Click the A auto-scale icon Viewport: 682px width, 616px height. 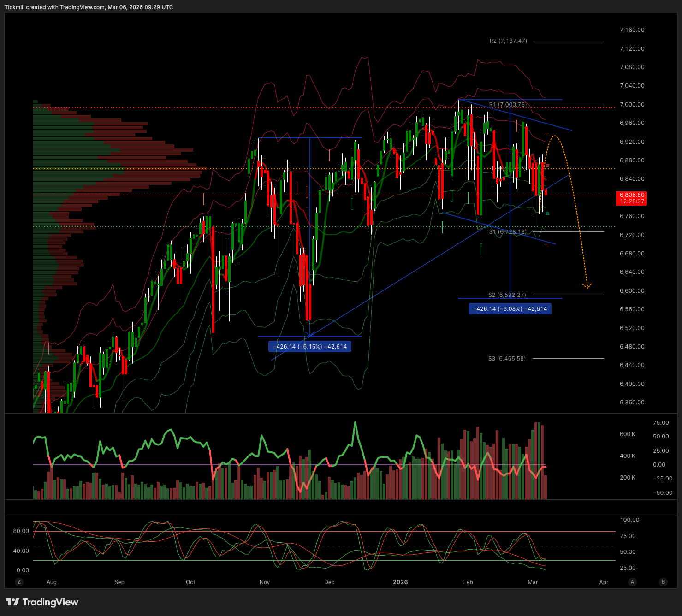(632, 582)
